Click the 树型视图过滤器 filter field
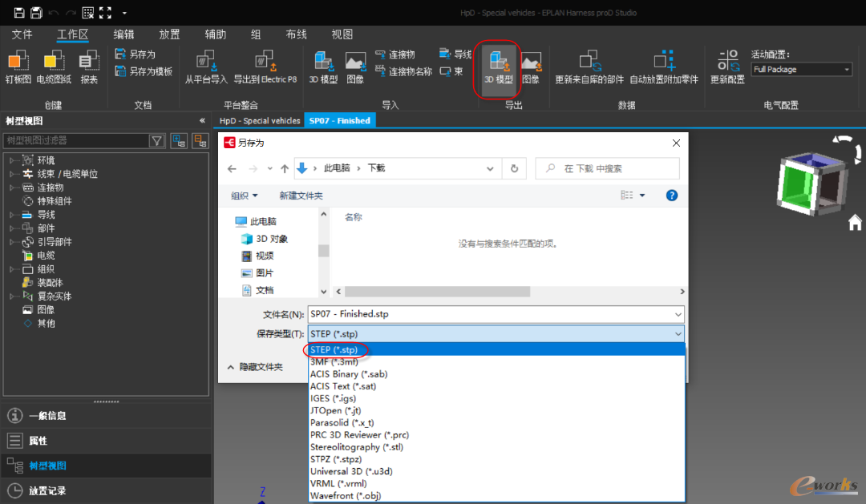This screenshot has width=866, height=504. click(x=76, y=141)
